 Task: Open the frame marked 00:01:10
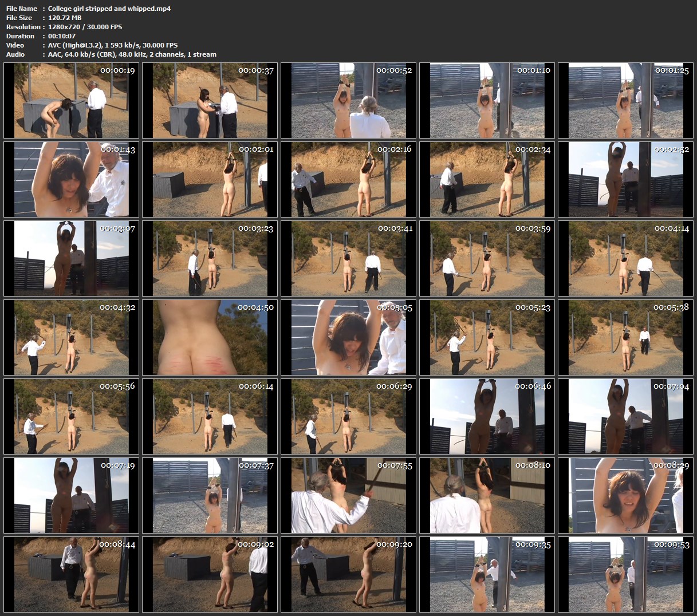(487, 101)
